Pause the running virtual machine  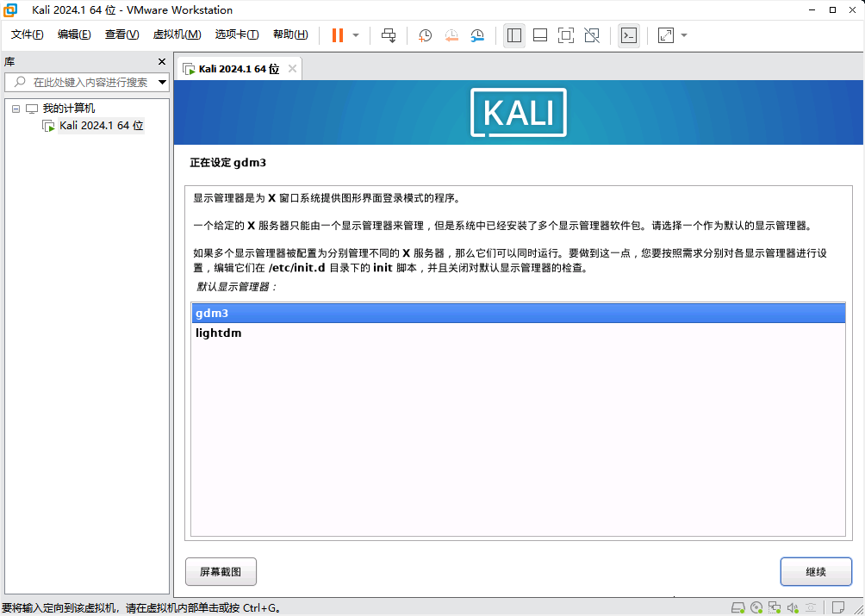[337, 35]
